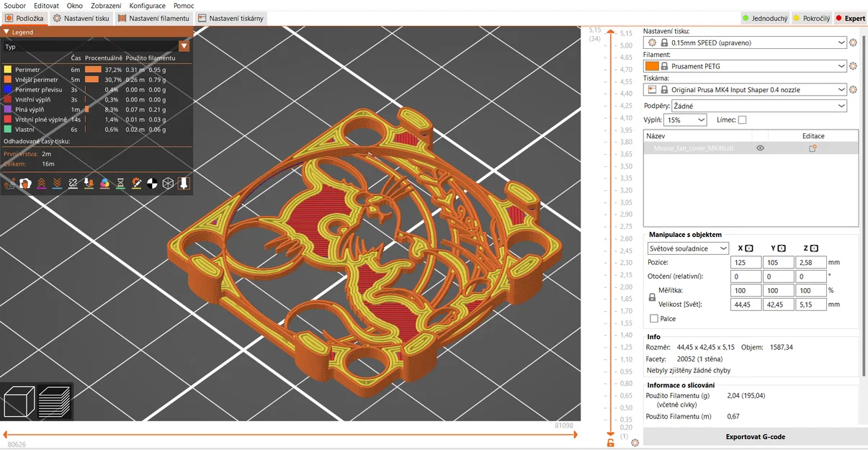Click lock icon below vertical layer slider

611,443
